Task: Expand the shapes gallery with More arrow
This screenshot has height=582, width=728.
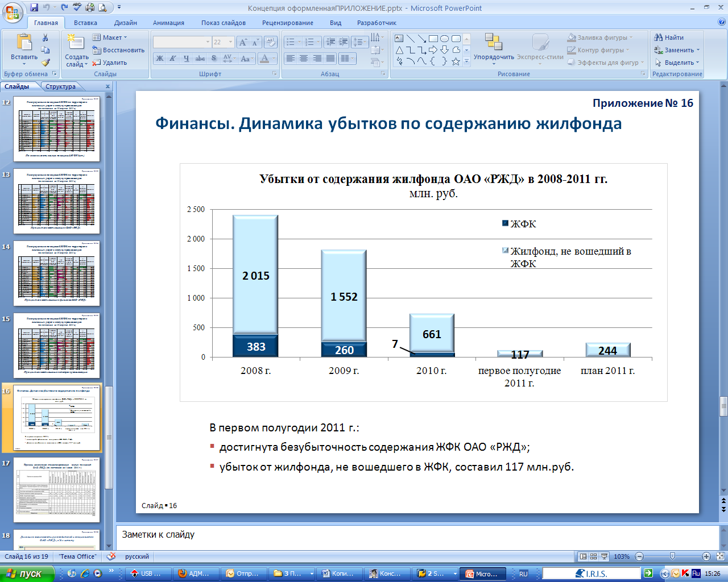Action: coord(467,61)
